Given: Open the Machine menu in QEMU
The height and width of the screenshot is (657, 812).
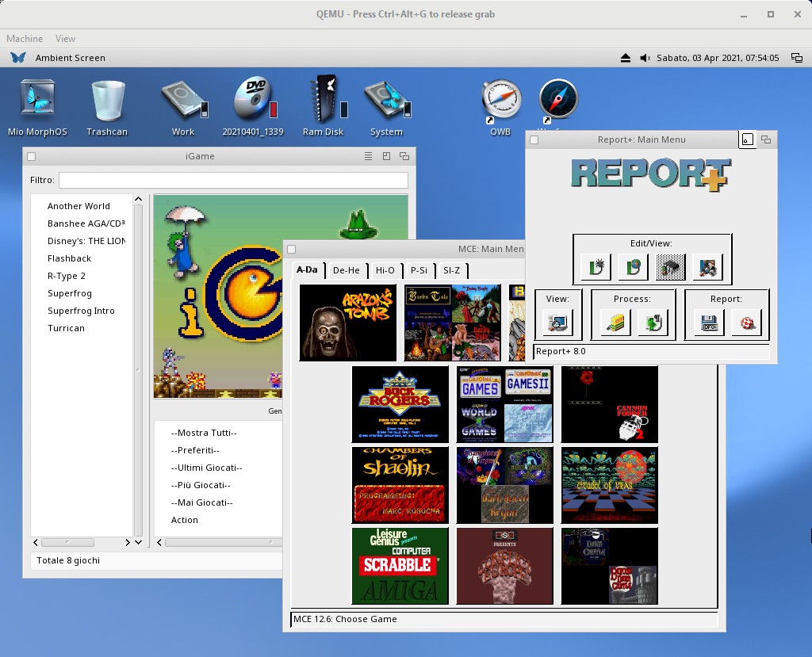Looking at the screenshot, I should click(25, 38).
